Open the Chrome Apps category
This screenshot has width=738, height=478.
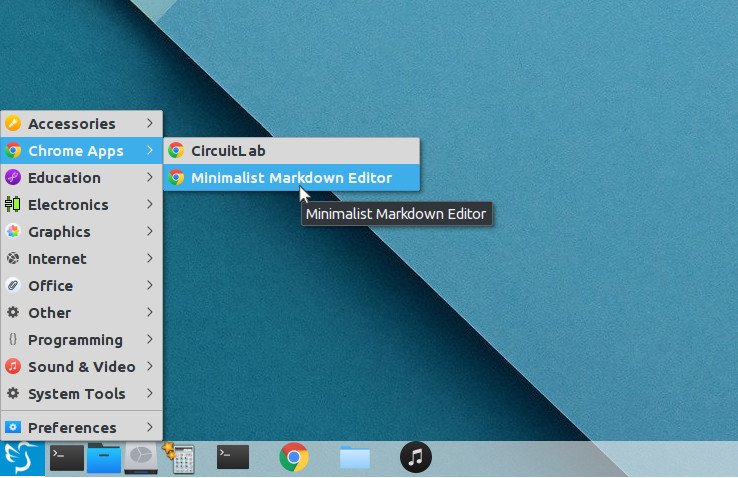[x=81, y=151]
